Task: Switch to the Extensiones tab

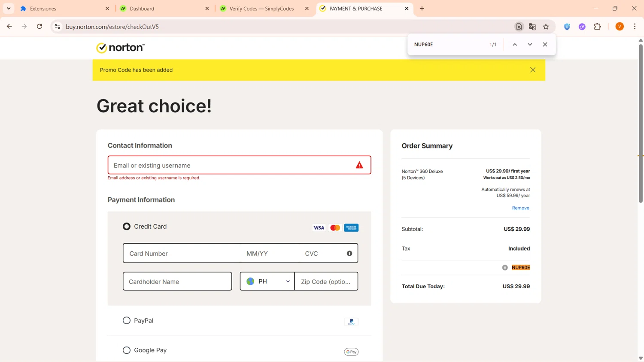Action: pyautogui.click(x=64, y=9)
